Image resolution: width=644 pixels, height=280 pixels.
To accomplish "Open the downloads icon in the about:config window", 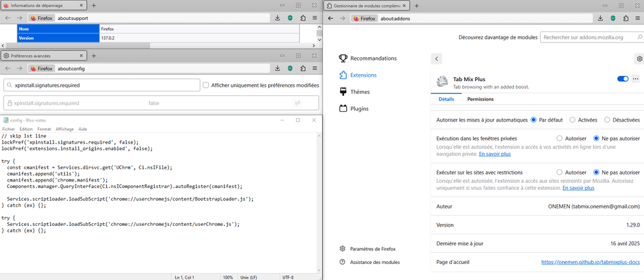I will pyautogui.click(x=277, y=68).
